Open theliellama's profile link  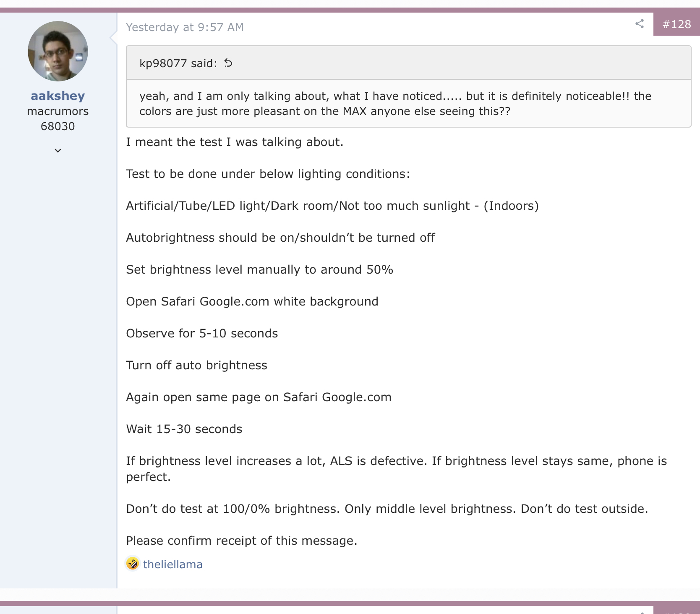(172, 564)
